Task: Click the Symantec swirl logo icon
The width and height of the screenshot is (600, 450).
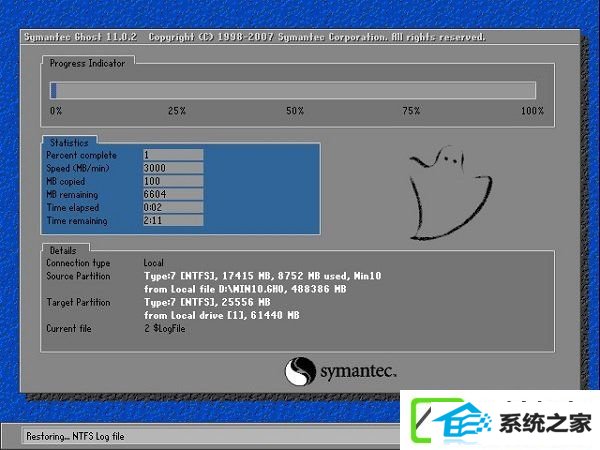Action: tap(300, 371)
